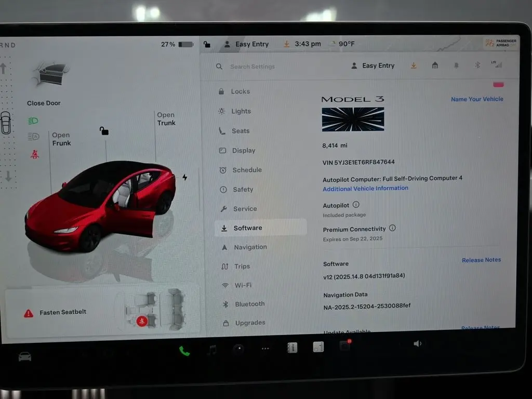
Task: Tap Close Door button
Action: pos(44,103)
